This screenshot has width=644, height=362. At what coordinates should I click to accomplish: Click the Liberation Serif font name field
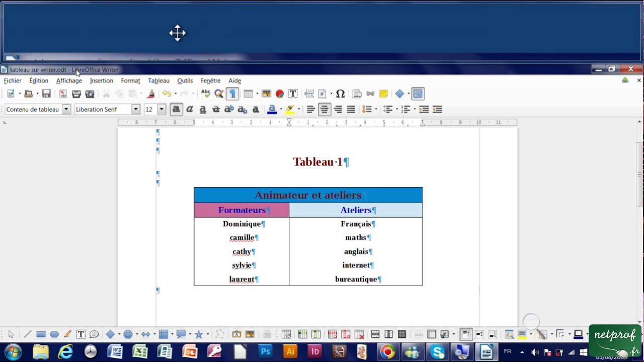tap(103, 109)
